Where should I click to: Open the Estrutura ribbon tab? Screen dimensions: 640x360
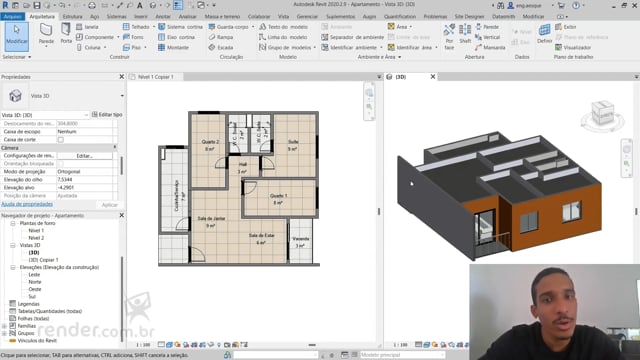tap(72, 16)
